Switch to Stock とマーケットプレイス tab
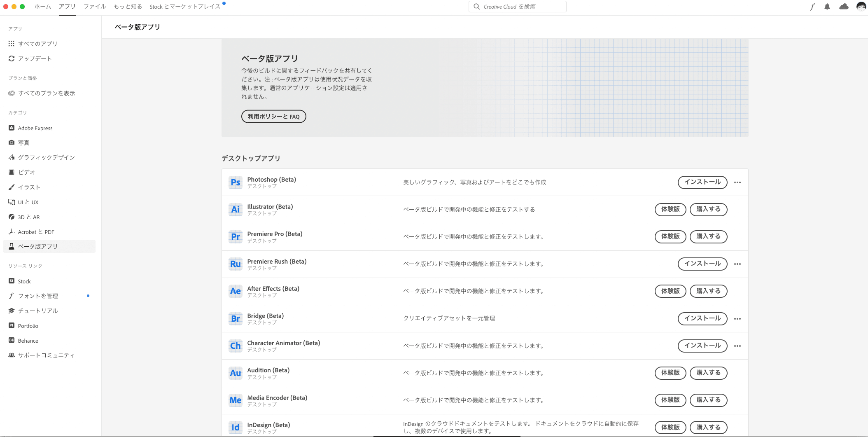 point(185,7)
